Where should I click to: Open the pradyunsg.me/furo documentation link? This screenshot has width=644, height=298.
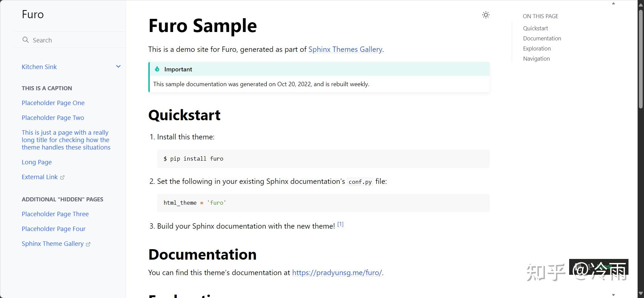pos(336,272)
